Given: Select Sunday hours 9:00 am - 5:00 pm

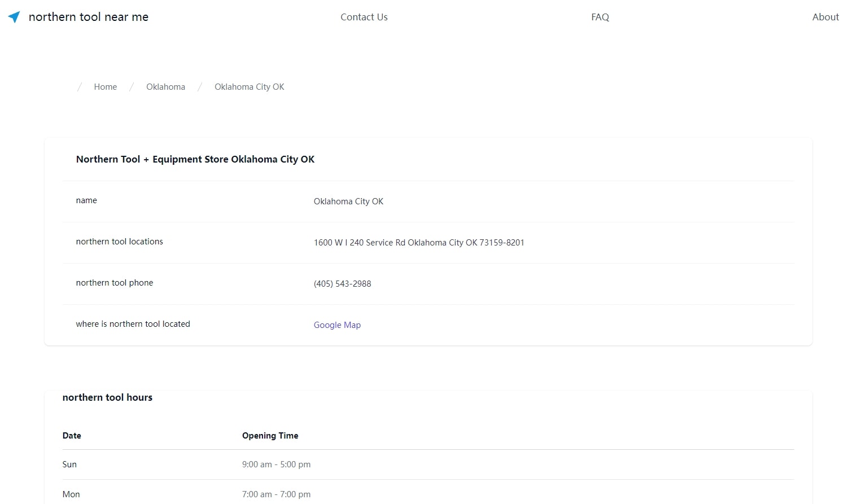Looking at the screenshot, I should pyautogui.click(x=277, y=464).
